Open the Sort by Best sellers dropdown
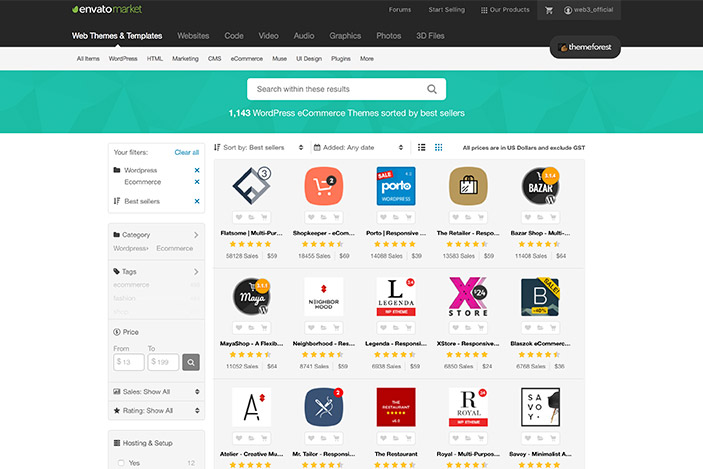Image resolution: width=703 pixels, height=469 pixels. click(259, 148)
